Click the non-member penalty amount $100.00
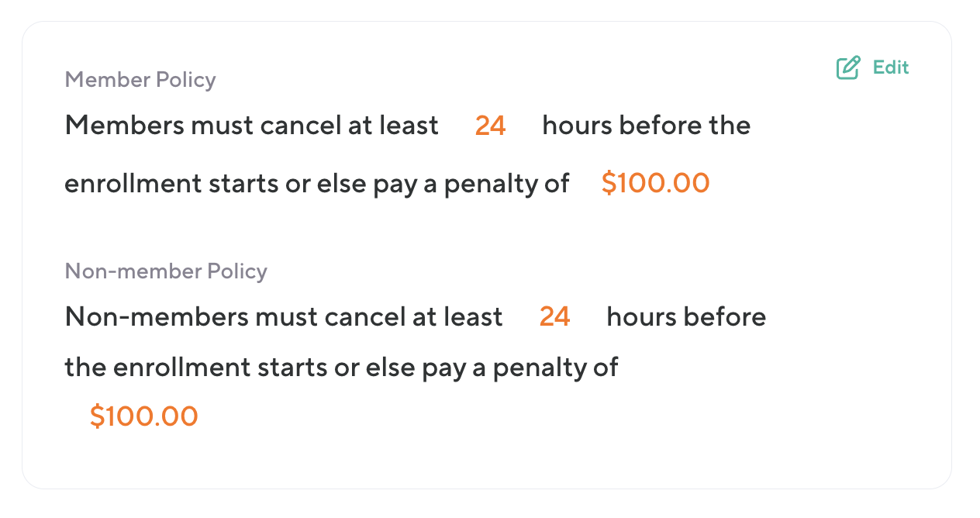980x518 pixels. [143, 416]
